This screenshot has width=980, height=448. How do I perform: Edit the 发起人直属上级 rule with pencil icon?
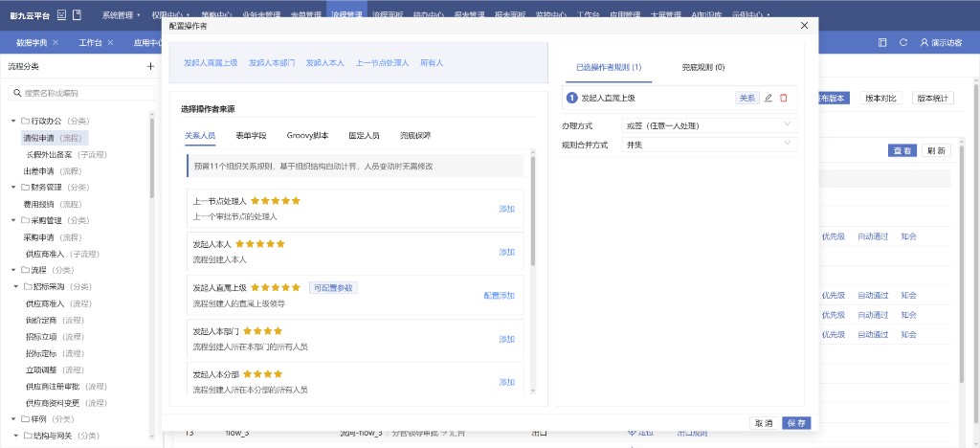pyautogui.click(x=768, y=98)
